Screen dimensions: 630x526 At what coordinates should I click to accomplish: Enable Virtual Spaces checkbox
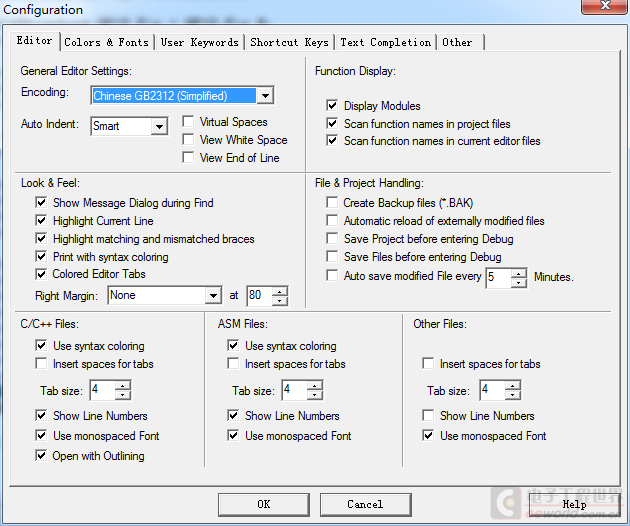pos(188,122)
